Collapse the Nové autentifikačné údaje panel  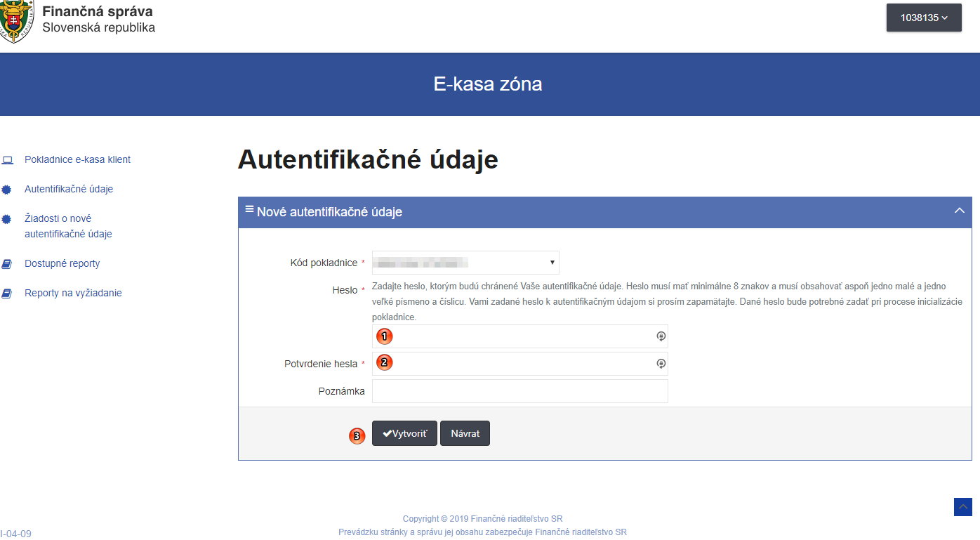pyautogui.click(x=960, y=211)
